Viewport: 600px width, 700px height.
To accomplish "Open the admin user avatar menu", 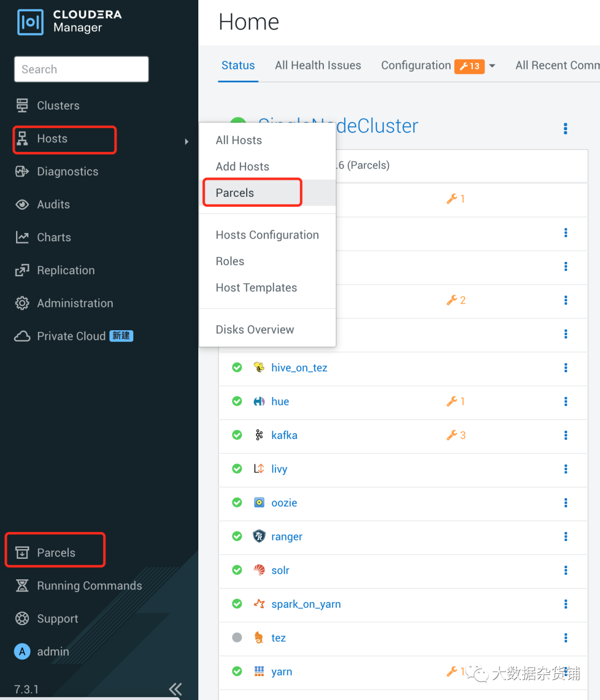I will pyautogui.click(x=22, y=652).
